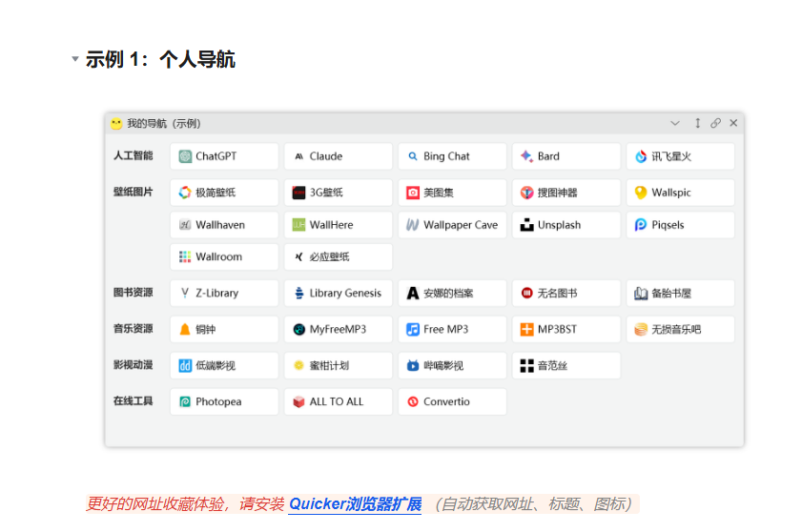
Task: Click the 备胎书屋 book icon
Action: 641,293
